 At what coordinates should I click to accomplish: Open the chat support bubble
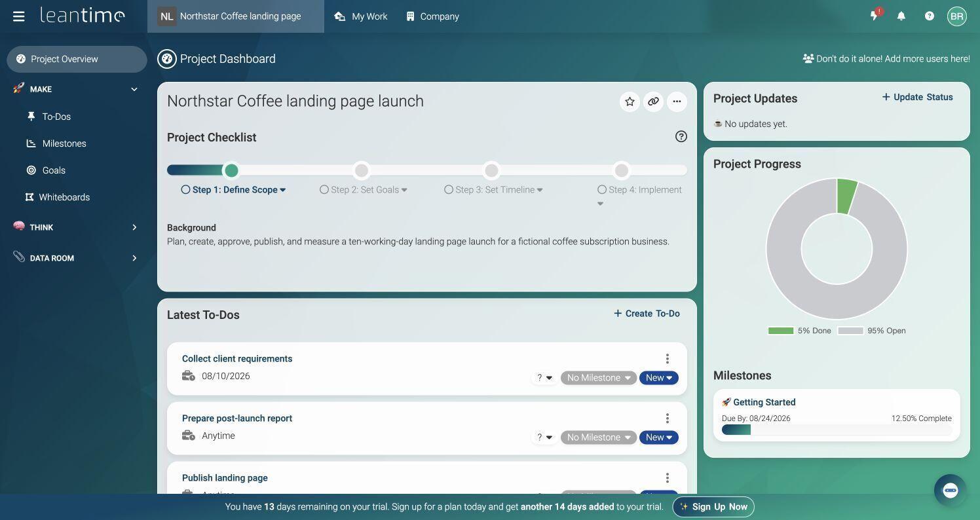[950, 490]
